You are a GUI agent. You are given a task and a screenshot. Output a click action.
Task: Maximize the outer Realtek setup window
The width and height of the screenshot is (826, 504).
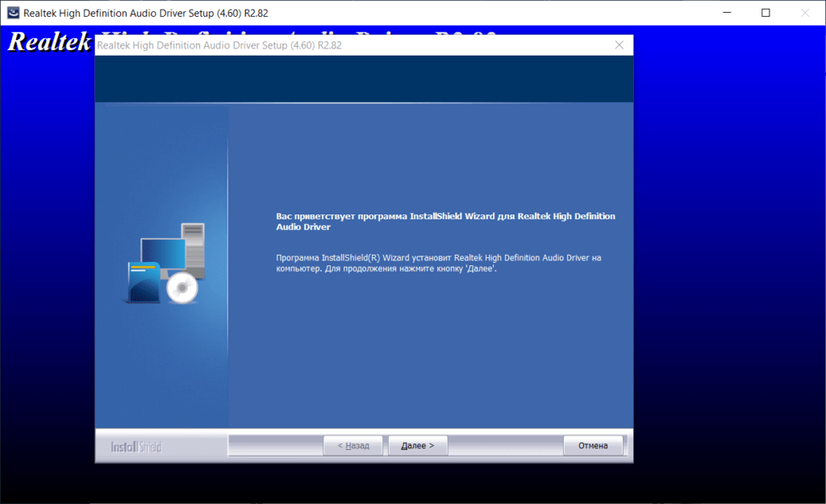click(766, 13)
